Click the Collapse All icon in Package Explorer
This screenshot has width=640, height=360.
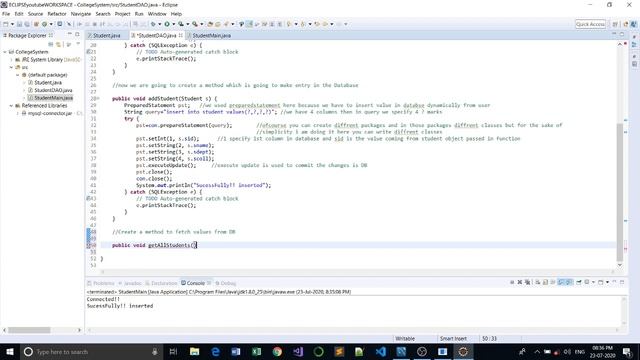pyautogui.click(x=51, y=44)
